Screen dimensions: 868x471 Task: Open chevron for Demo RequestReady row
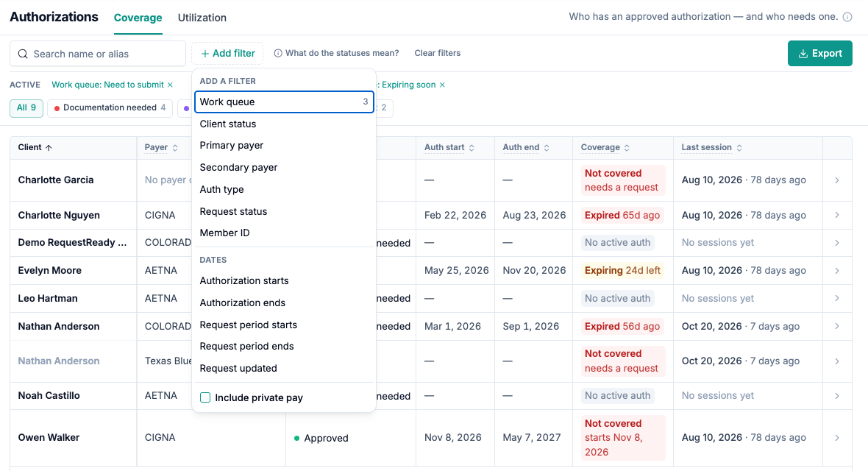pyautogui.click(x=837, y=243)
